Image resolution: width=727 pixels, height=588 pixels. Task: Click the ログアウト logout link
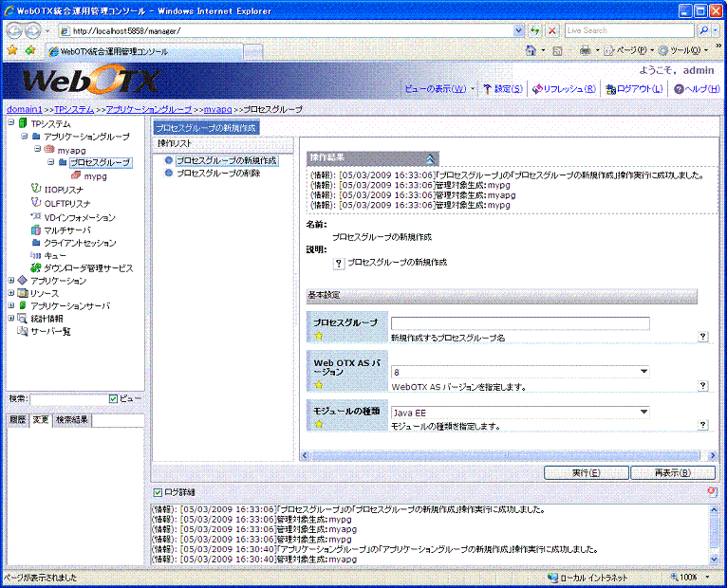(x=638, y=89)
